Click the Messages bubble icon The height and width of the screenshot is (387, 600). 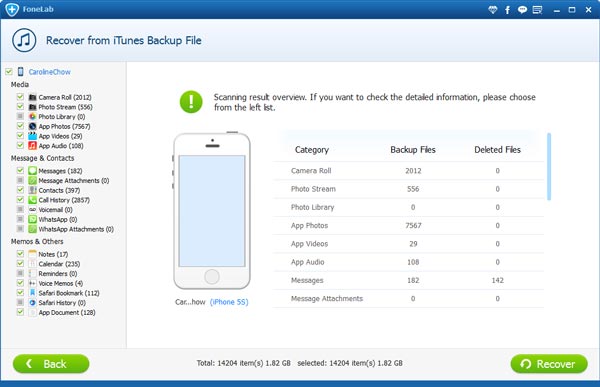(33, 171)
